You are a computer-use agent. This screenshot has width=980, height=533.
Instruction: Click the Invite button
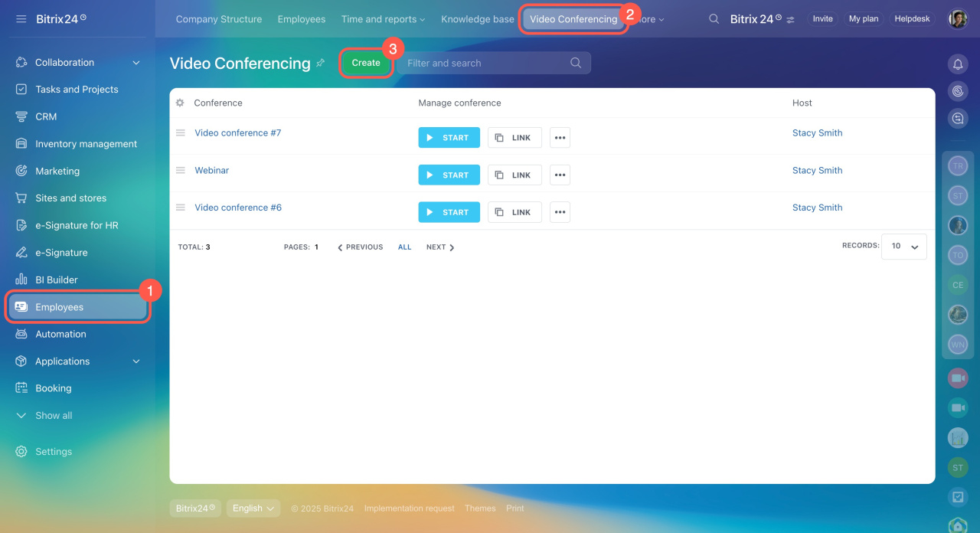coord(822,19)
